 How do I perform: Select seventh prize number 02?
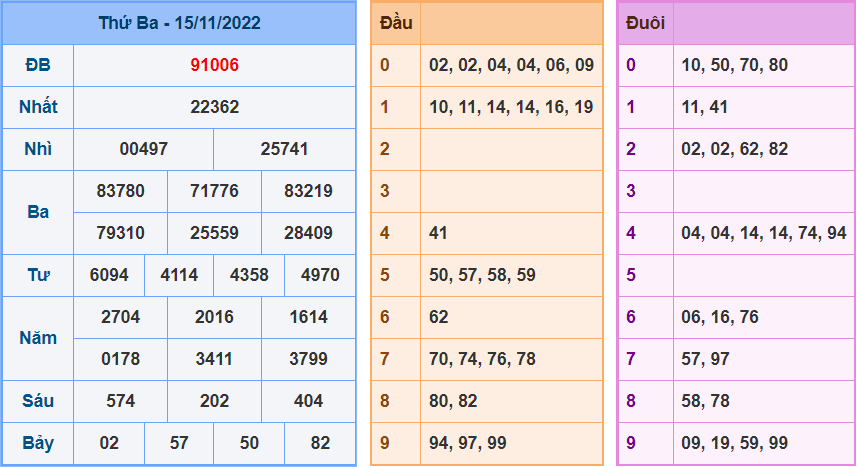point(109,443)
